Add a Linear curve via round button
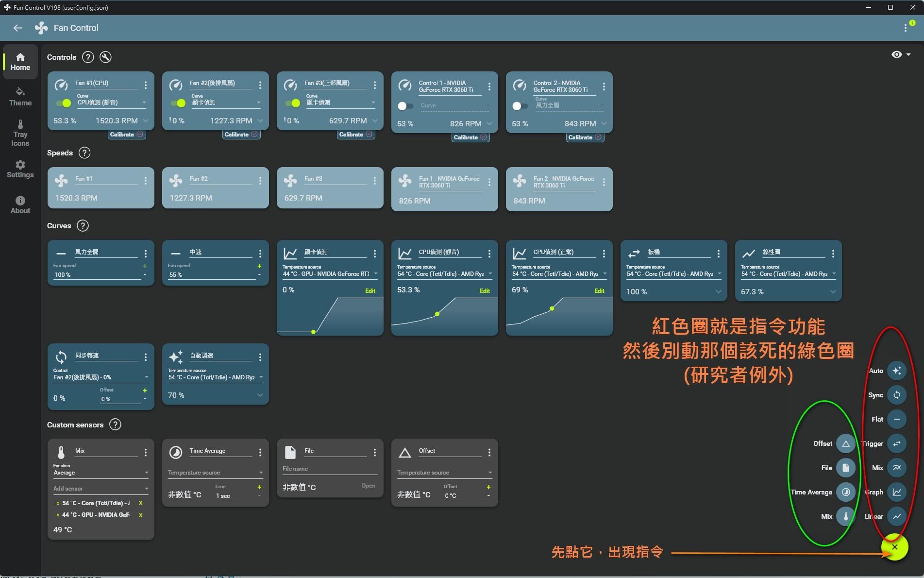Viewport: 924px width, 578px height. click(x=896, y=516)
